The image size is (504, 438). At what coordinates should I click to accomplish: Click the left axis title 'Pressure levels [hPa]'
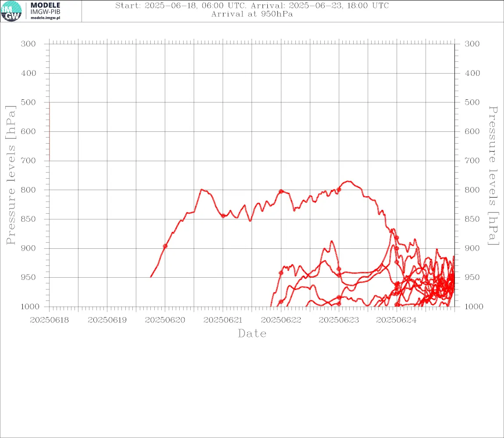11,175
